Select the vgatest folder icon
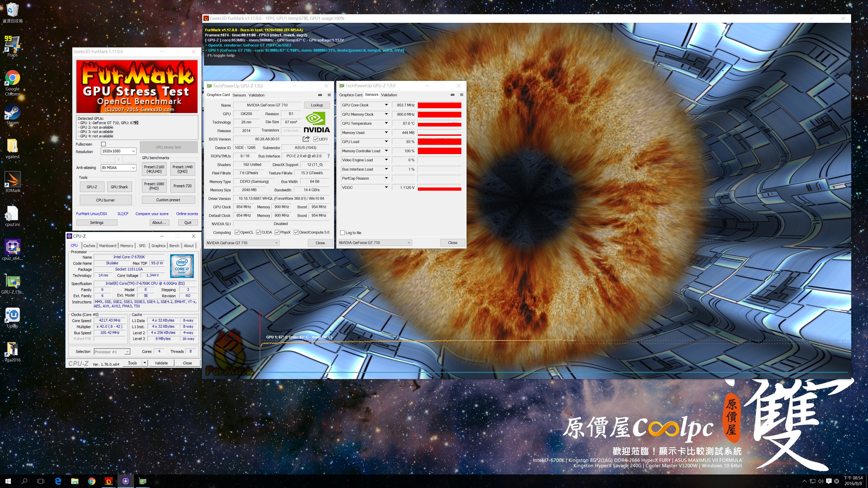This screenshot has height=488, width=868. click(x=12, y=148)
